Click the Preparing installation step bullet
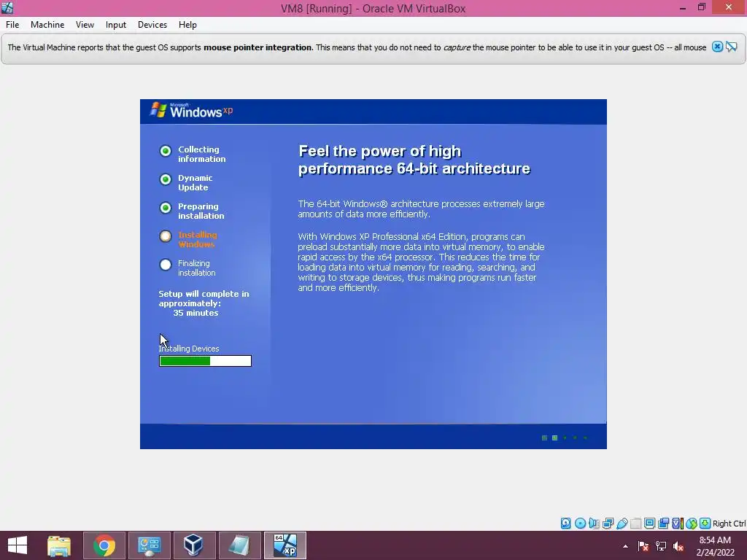The height and width of the screenshot is (560, 747). click(166, 208)
